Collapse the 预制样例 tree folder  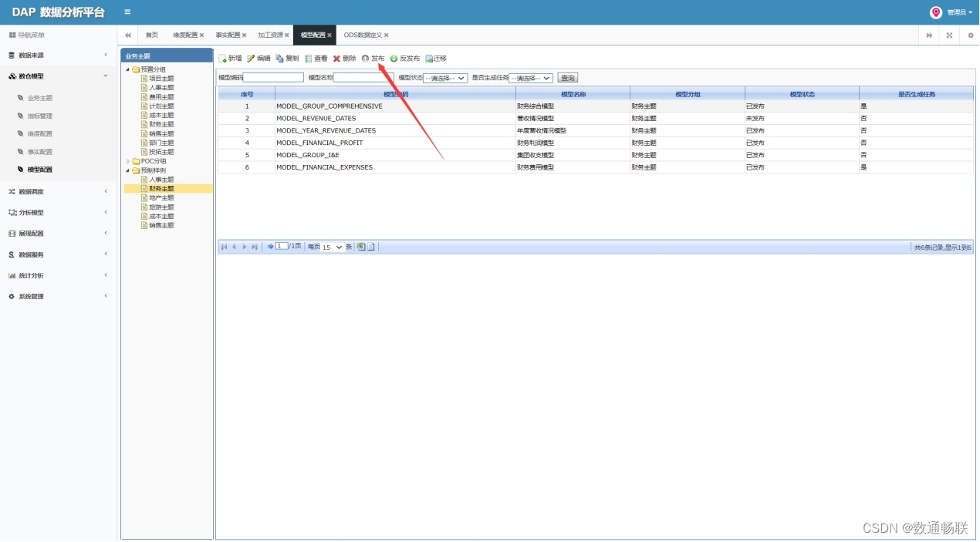click(128, 170)
